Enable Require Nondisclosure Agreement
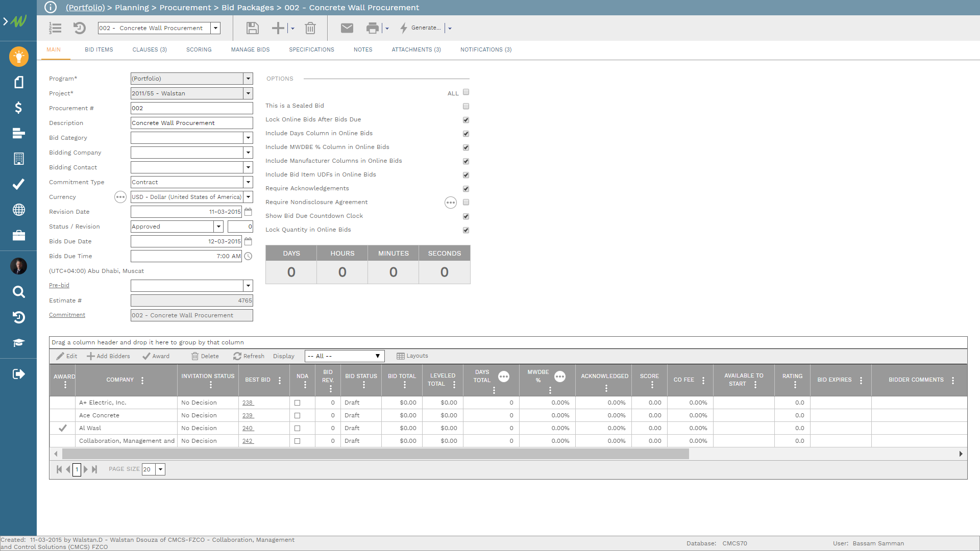The height and width of the screenshot is (551, 980). [x=465, y=202]
